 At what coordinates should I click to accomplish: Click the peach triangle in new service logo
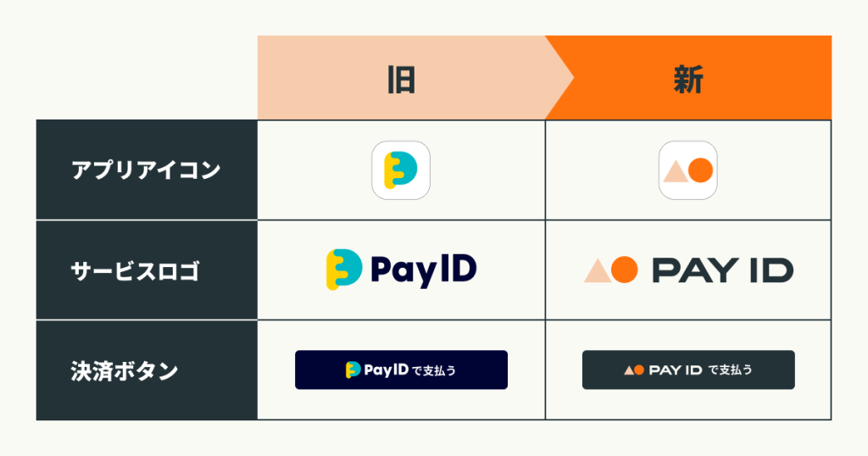pyautogui.click(x=598, y=271)
